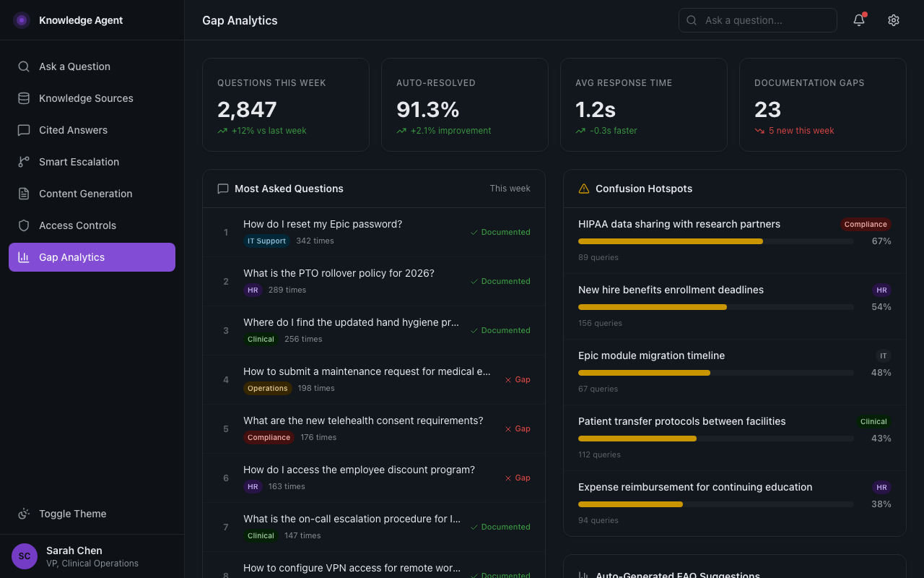Open the notifications bell
Image resolution: width=924 pixels, height=578 pixels.
click(858, 20)
